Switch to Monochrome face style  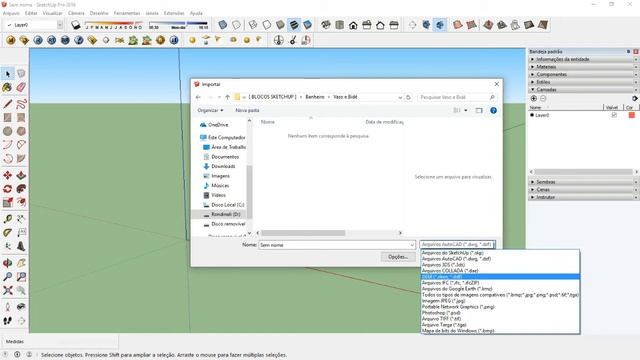[x=307, y=25]
